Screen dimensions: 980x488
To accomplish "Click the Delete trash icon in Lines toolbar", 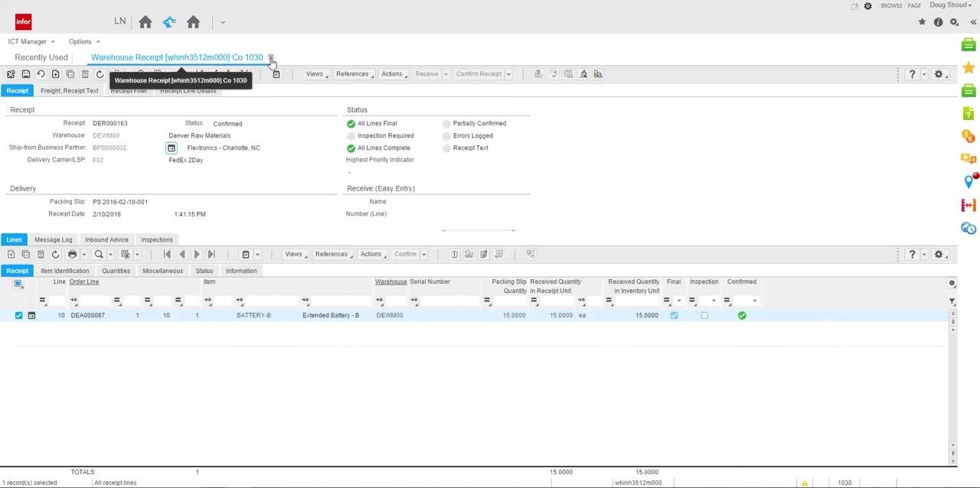I will pos(41,254).
